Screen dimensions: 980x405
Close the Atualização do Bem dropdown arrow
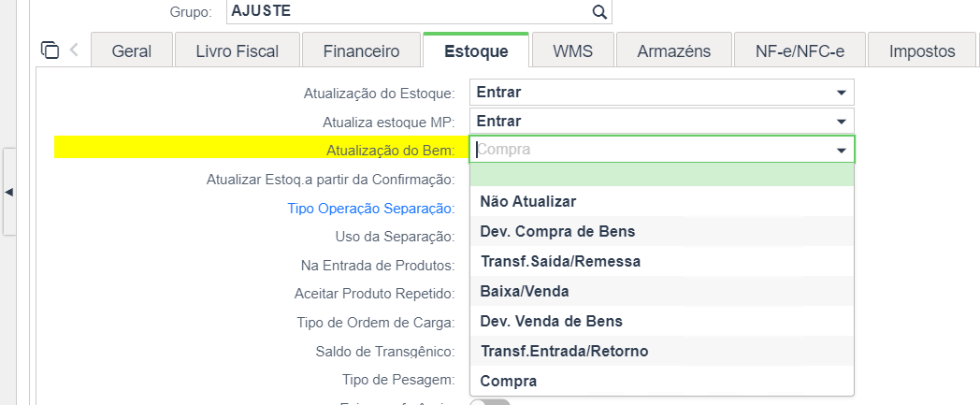pos(842,151)
